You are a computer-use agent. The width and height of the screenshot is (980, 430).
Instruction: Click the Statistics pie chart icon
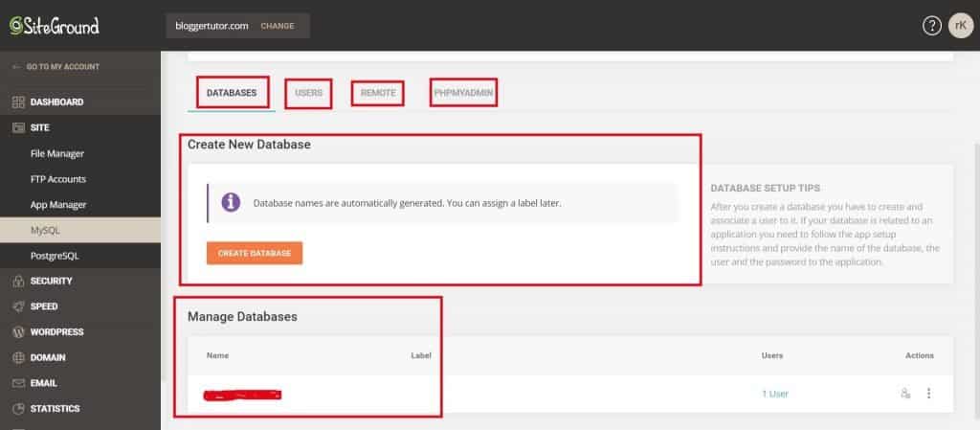point(18,409)
